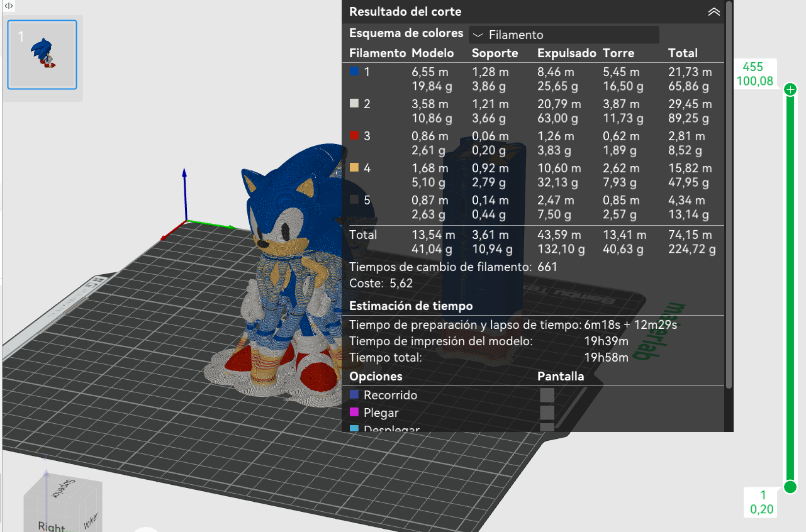Click filament 1 total weight 65,86 g
The height and width of the screenshot is (532, 806).
(x=688, y=87)
